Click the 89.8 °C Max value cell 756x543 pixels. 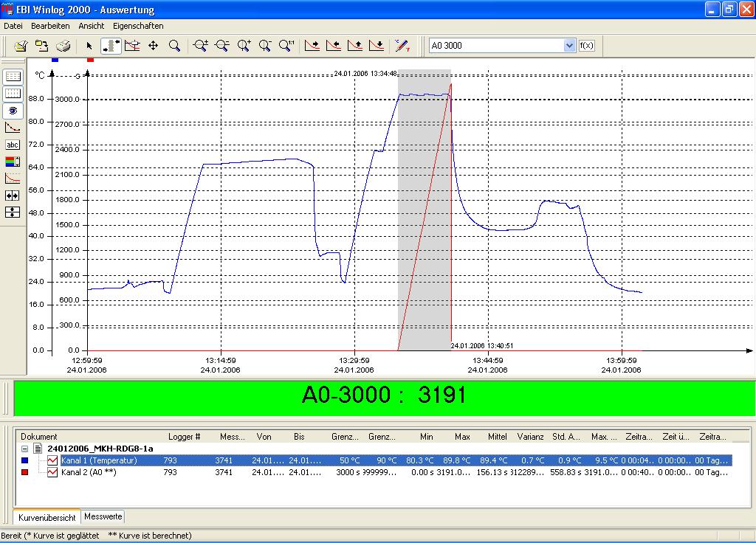(x=457, y=460)
